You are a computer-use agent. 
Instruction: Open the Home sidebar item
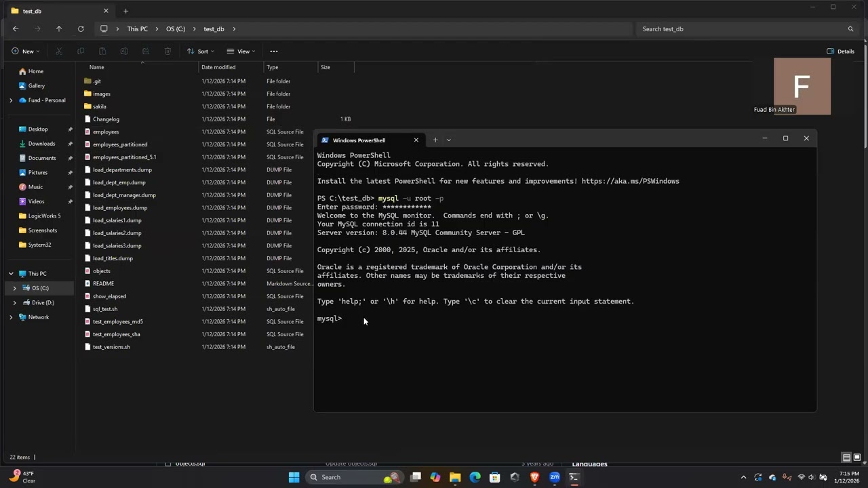pyautogui.click(x=36, y=71)
